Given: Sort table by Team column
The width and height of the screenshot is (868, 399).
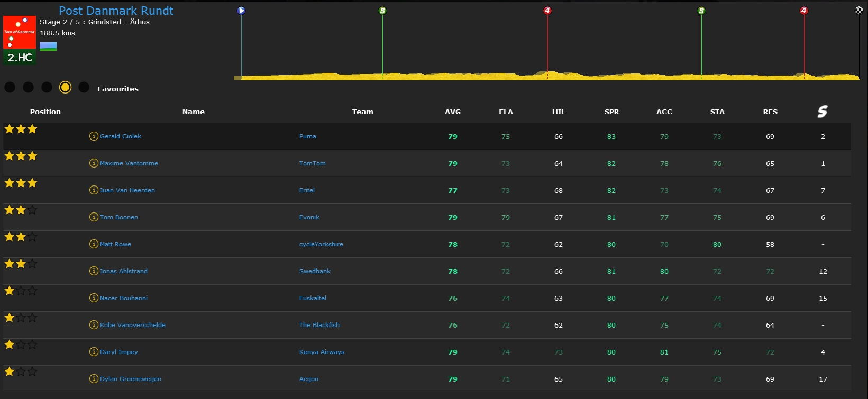Looking at the screenshot, I should [363, 112].
